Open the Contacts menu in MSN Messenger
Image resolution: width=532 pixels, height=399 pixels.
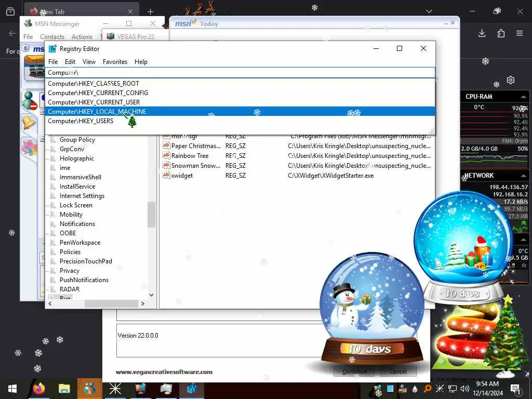52,37
